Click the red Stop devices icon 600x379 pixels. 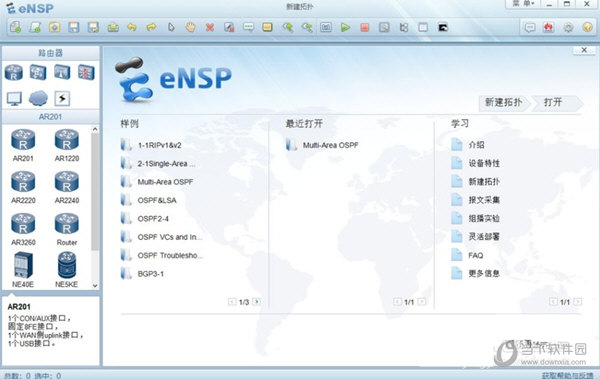[x=365, y=27]
